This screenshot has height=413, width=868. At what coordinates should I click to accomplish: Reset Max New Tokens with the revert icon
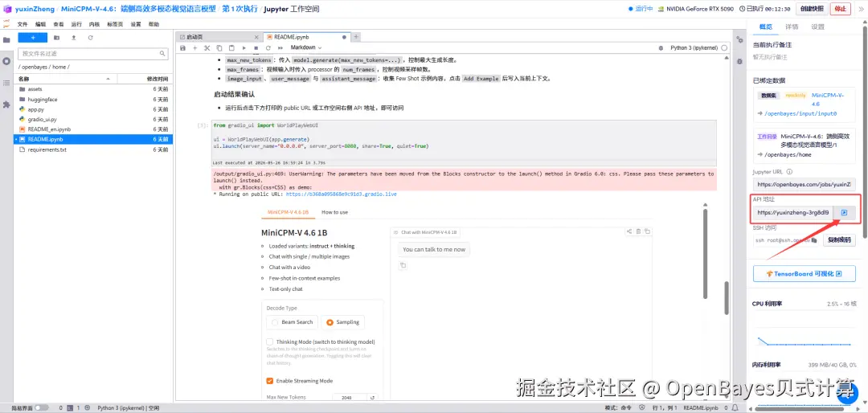click(x=373, y=398)
